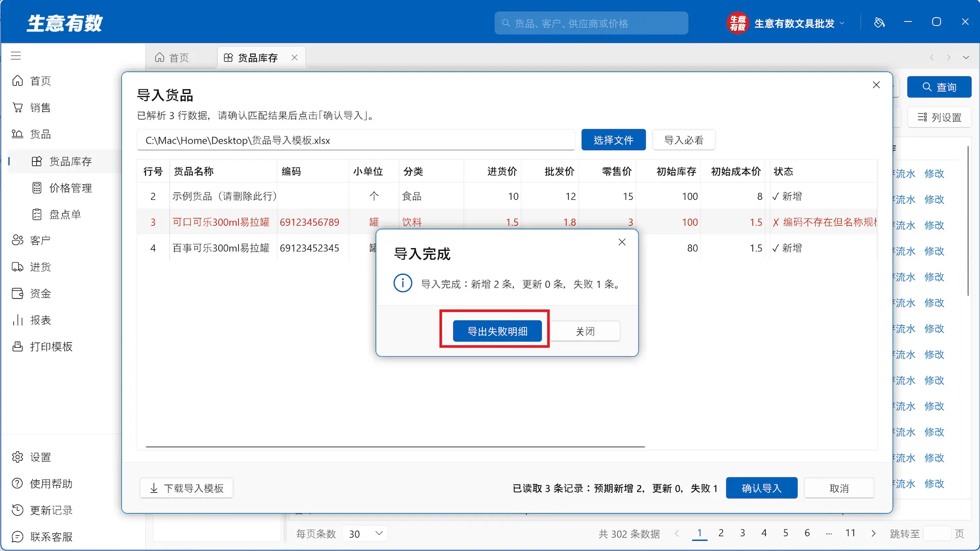Click 导出失败明细 button
The image size is (980, 551).
coord(498,331)
